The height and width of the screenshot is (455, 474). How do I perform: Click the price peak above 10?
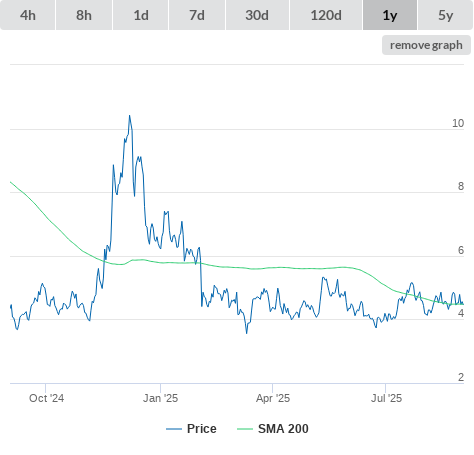point(130,116)
